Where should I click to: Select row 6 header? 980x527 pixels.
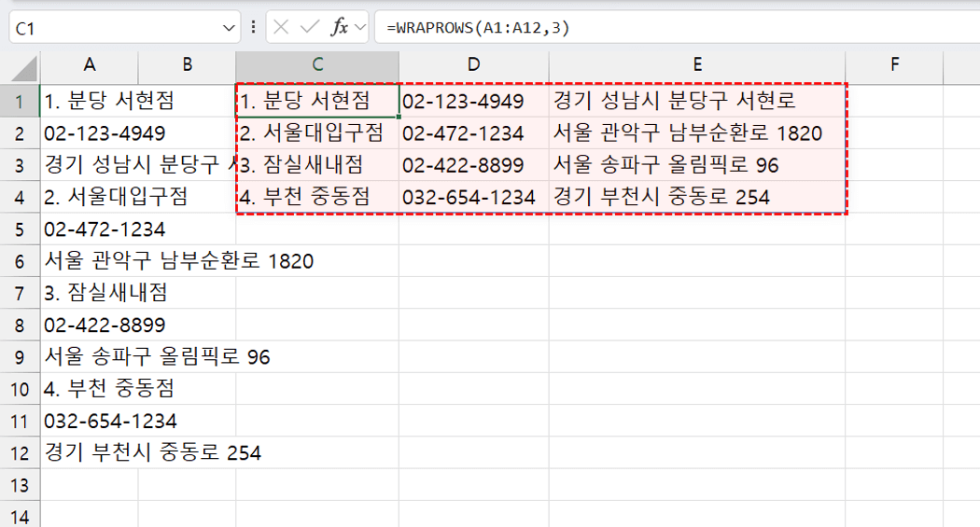tap(20, 261)
